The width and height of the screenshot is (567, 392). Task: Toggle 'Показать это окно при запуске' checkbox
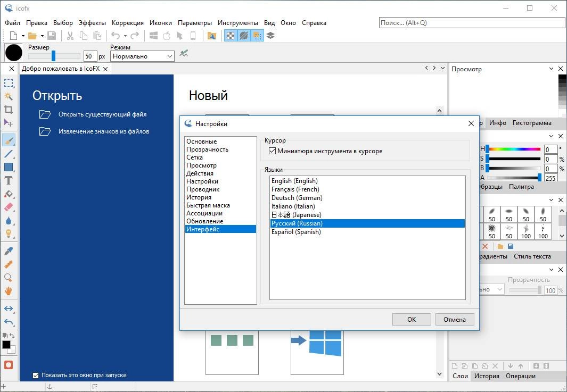(36, 376)
